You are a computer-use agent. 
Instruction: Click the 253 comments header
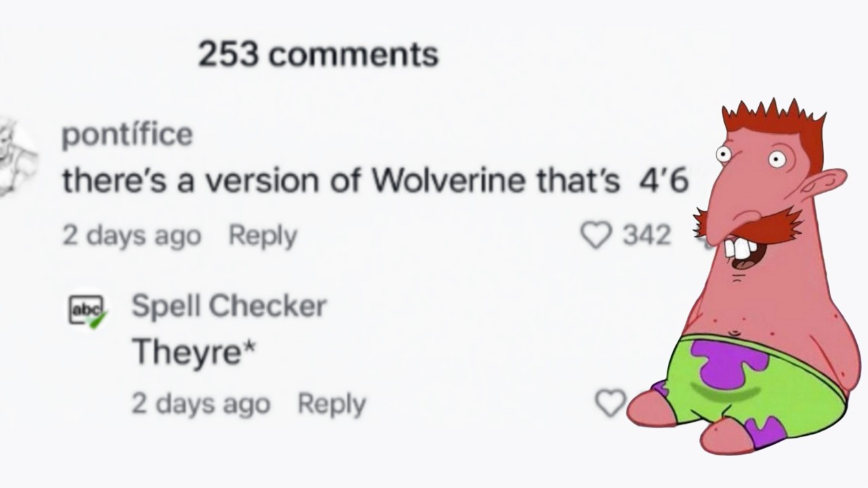[318, 54]
